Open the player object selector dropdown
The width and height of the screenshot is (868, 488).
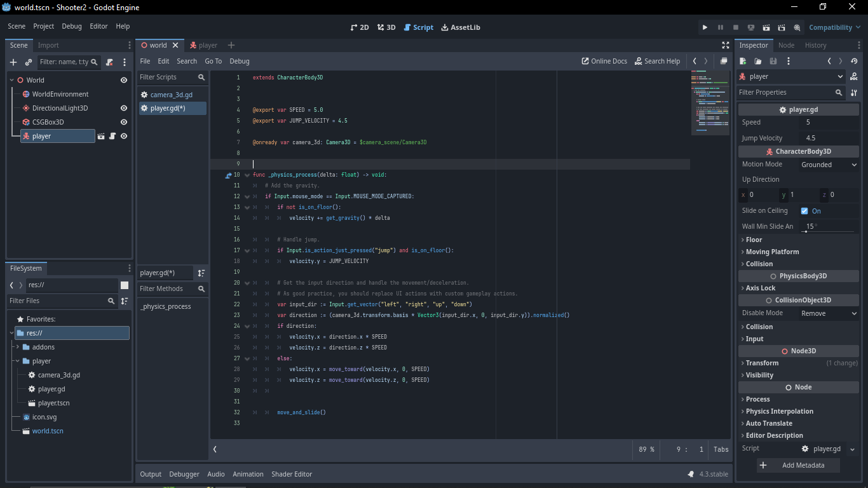pyautogui.click(x=792, y=76)
